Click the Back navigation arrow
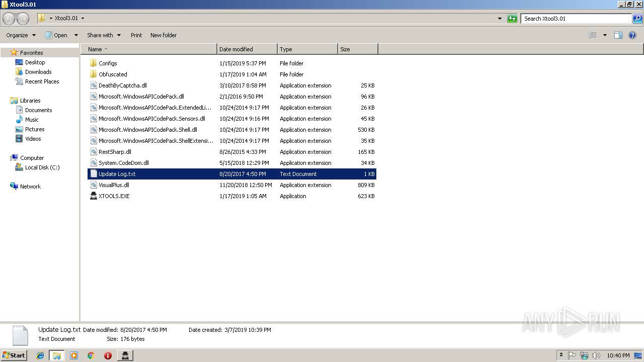 [x=9, y=19]
